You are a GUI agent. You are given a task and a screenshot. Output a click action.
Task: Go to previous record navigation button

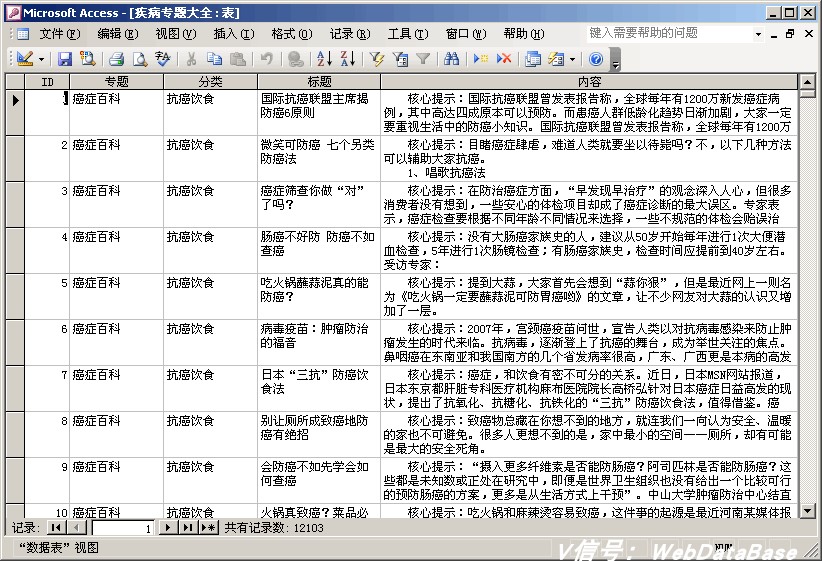point(77,527)
